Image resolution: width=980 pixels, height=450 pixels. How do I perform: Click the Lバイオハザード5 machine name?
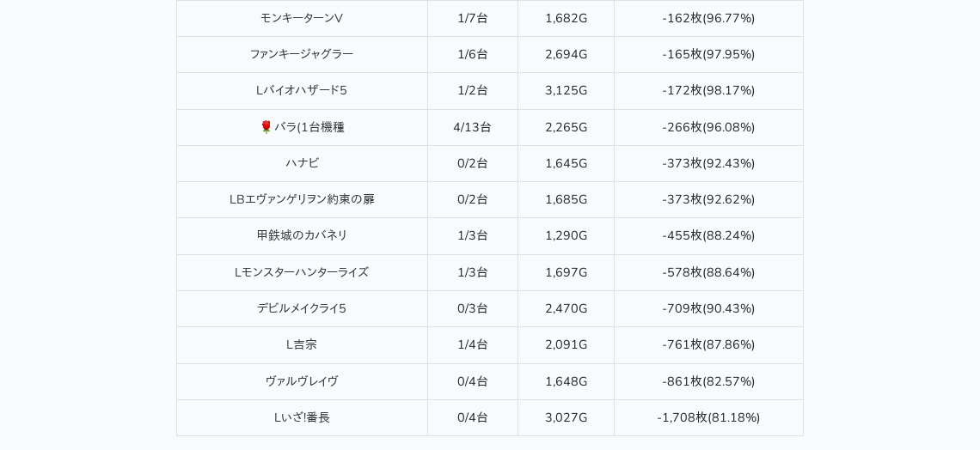pos(302,90)
